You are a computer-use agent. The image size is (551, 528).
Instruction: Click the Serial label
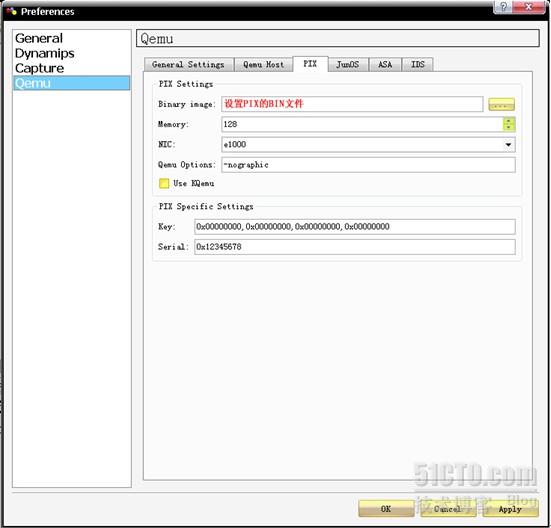[x=173, y=247]
